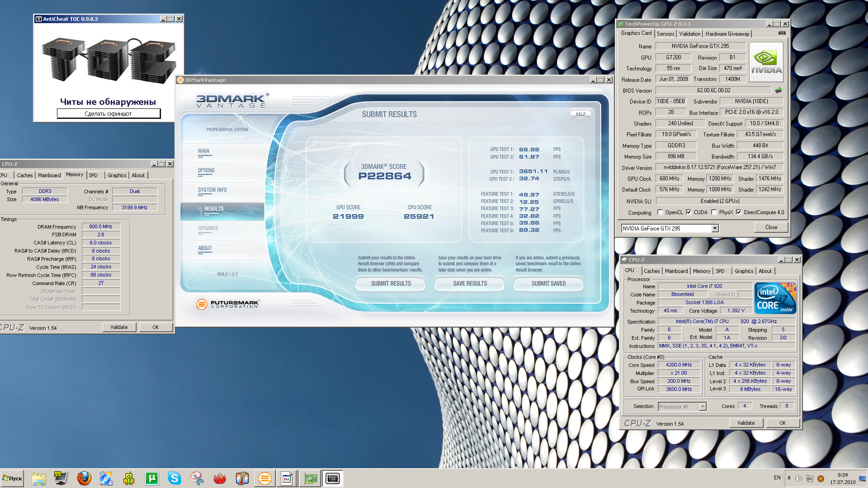
Task: Open the QIP messenger taskbar icon
Action: click(x=129, y=479)
